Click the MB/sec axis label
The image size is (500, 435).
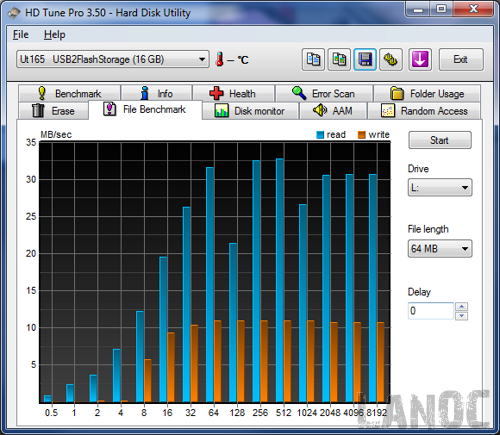click(56, 134)
